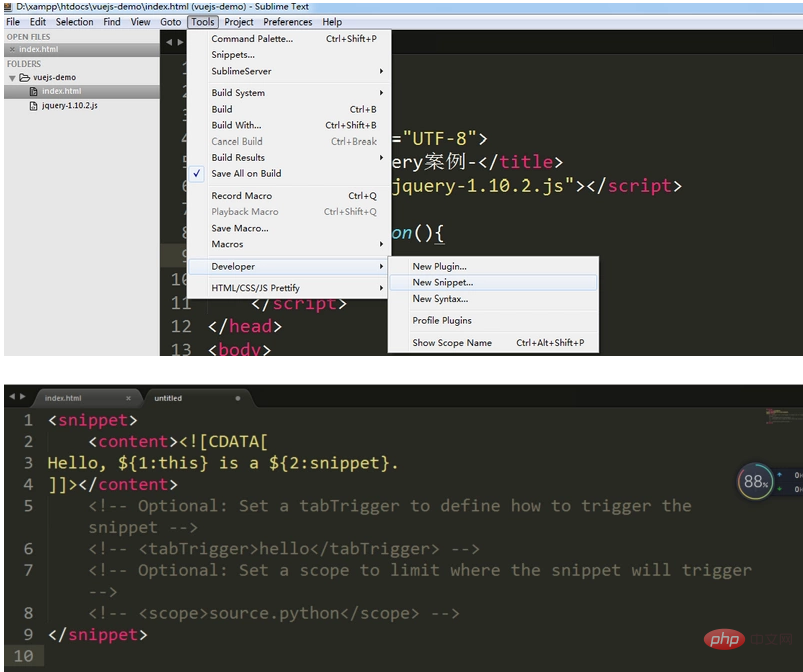
Task: Open the Find menu
Action: pyautogui.click(x=112, y=22)
